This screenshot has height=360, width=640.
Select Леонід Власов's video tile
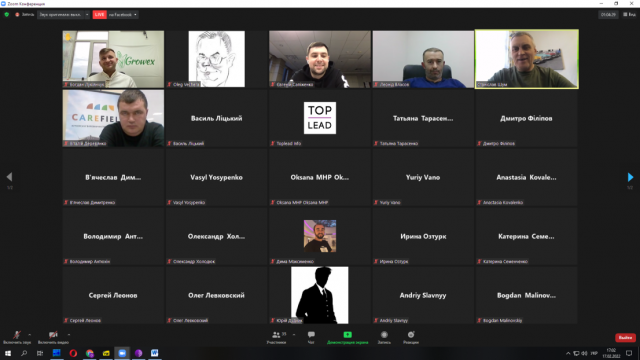tap(423, 59)
